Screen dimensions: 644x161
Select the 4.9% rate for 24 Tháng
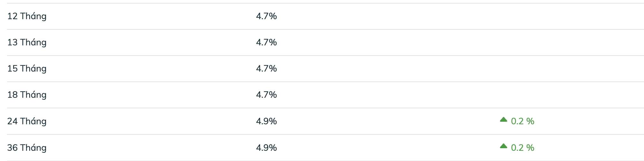point(266,121)
